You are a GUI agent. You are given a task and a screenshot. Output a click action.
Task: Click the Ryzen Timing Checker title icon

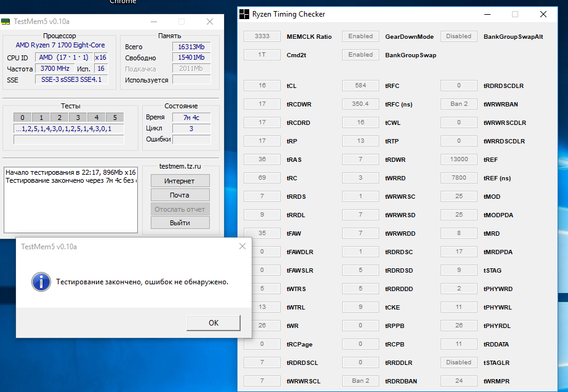tap(244, 14)
